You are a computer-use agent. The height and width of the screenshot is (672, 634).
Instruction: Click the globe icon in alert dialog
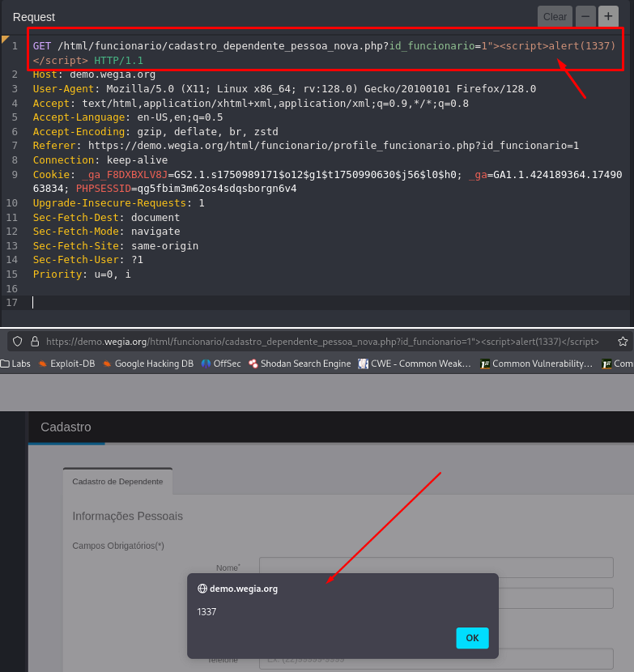[202, 589]
